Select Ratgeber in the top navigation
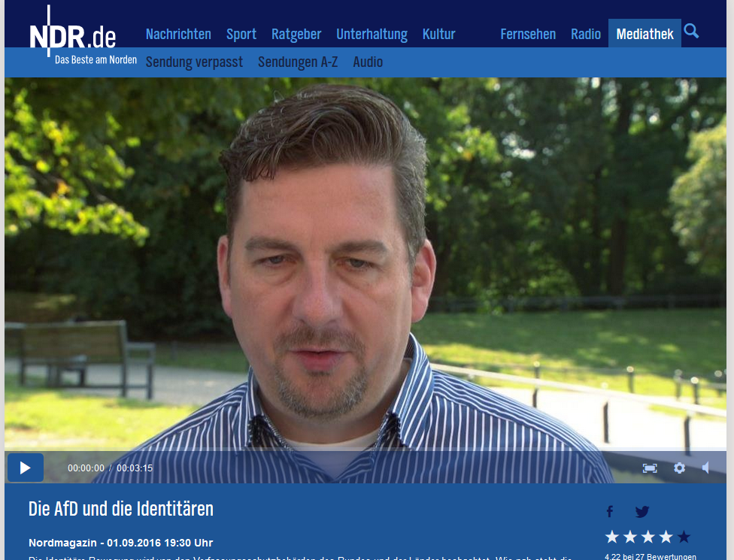 296,34
